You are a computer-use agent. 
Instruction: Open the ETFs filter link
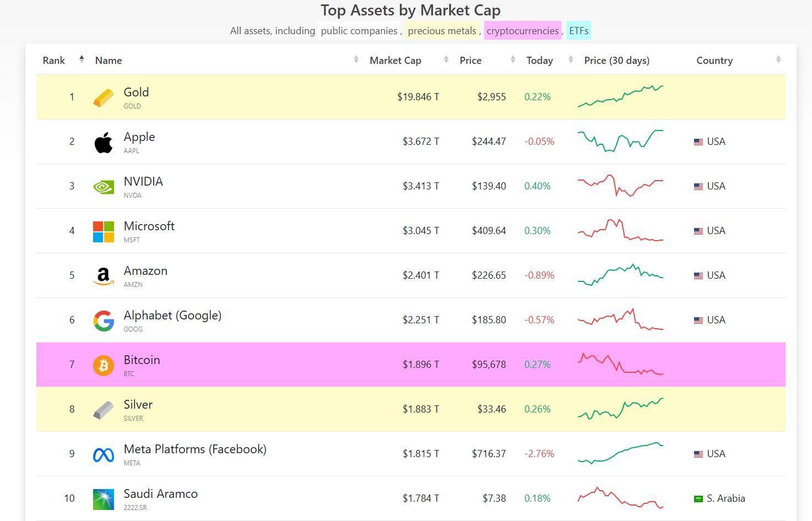(579, 31)
